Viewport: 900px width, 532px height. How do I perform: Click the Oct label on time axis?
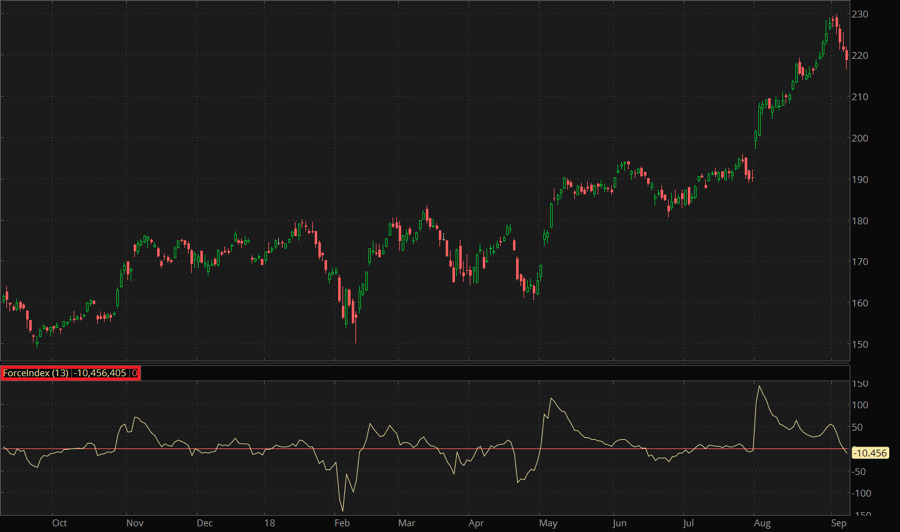coord(59,522)
